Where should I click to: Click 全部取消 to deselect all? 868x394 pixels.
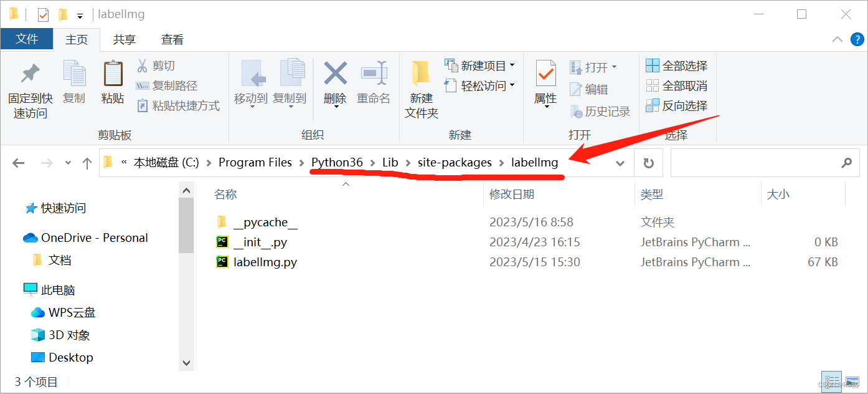point(677,85)
